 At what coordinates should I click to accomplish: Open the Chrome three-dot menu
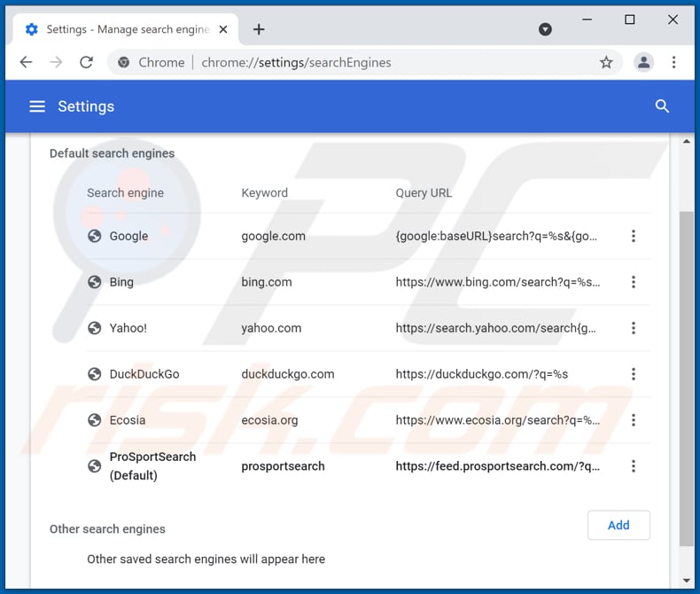[673, 63]
